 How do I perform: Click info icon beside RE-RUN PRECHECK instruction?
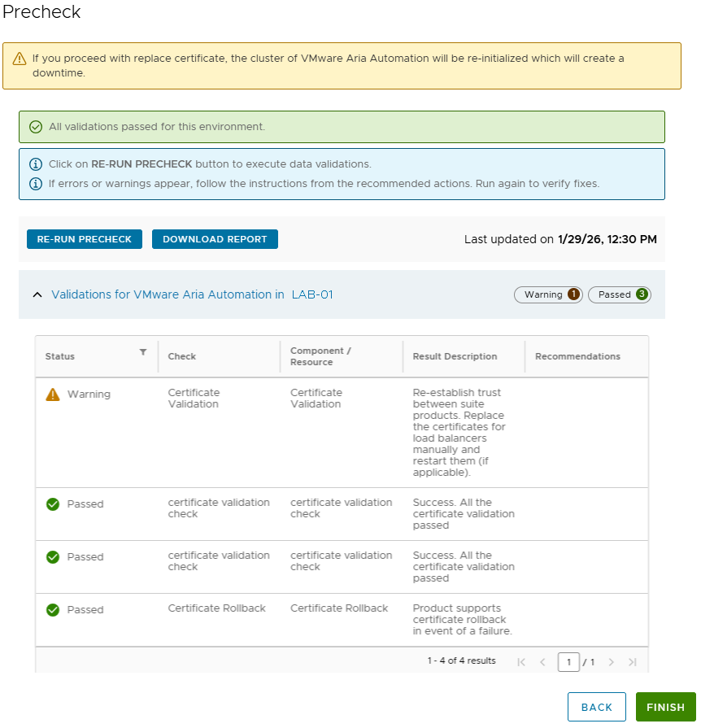coord(36,164)
